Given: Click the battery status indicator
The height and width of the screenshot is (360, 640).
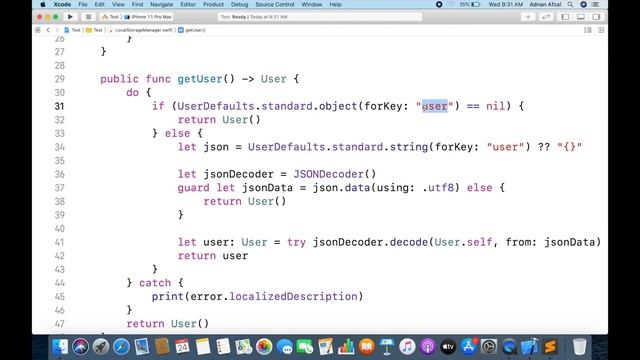Looking at the screenshot, I should tap(469, 4).
